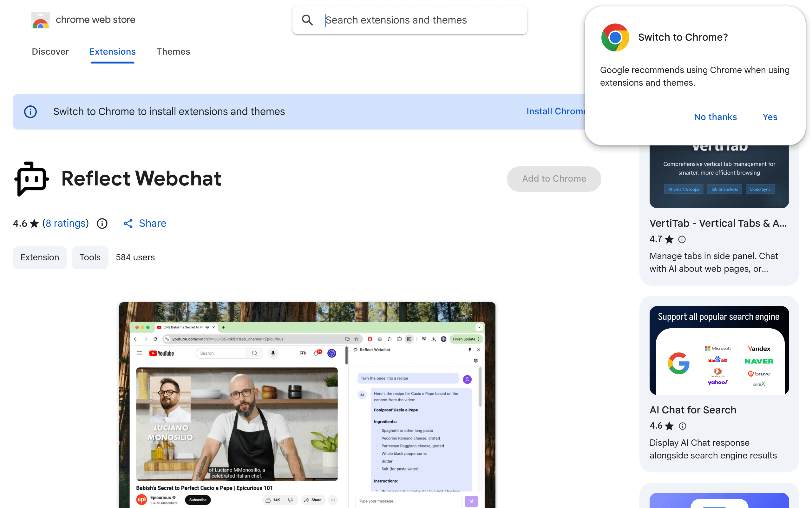Click the search magnifier icon

pyautogui.click(x=307, y=20)
